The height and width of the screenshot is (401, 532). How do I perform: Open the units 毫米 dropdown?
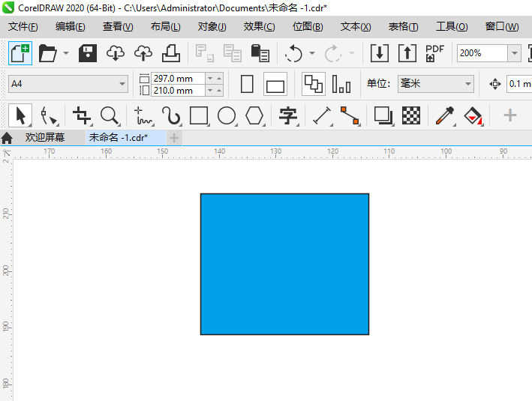tap(468, 84)
